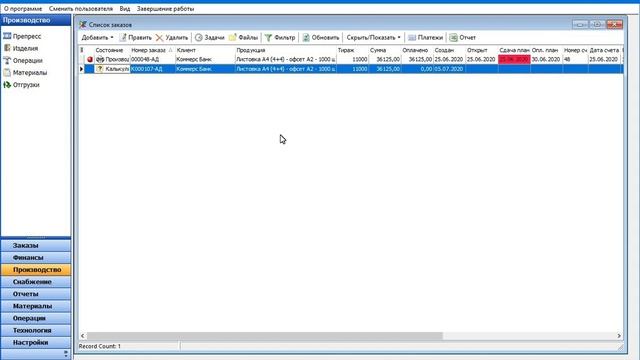Screen dimensions: 640x360
Task: Expand the Добавить dropdown
Action: 98,38
